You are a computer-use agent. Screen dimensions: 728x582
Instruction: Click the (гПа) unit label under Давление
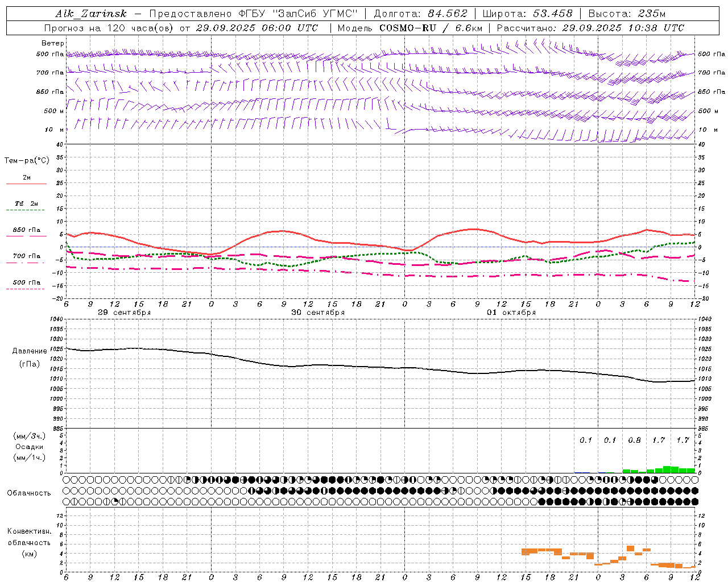click(30, 364)
